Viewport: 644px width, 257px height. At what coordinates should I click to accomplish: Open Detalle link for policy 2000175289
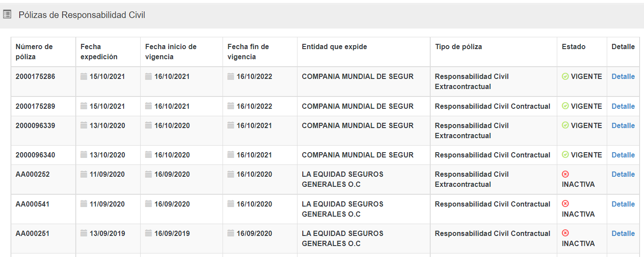[623, 106]
